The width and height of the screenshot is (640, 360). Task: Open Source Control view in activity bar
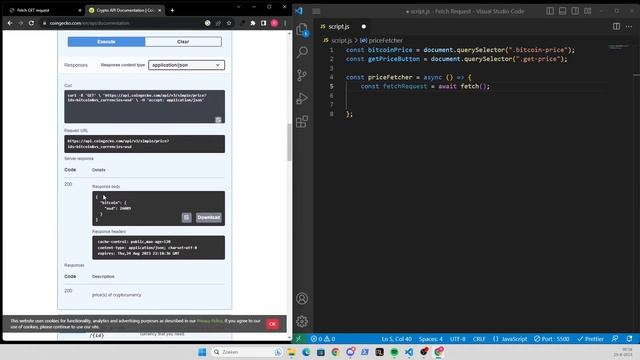302,75
